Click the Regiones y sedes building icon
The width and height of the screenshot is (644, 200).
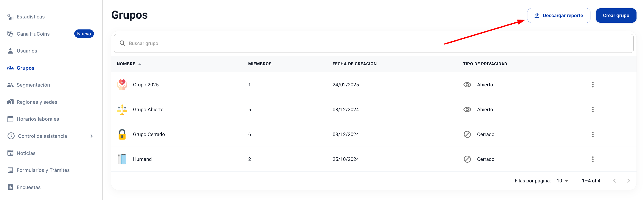(10, 102)
